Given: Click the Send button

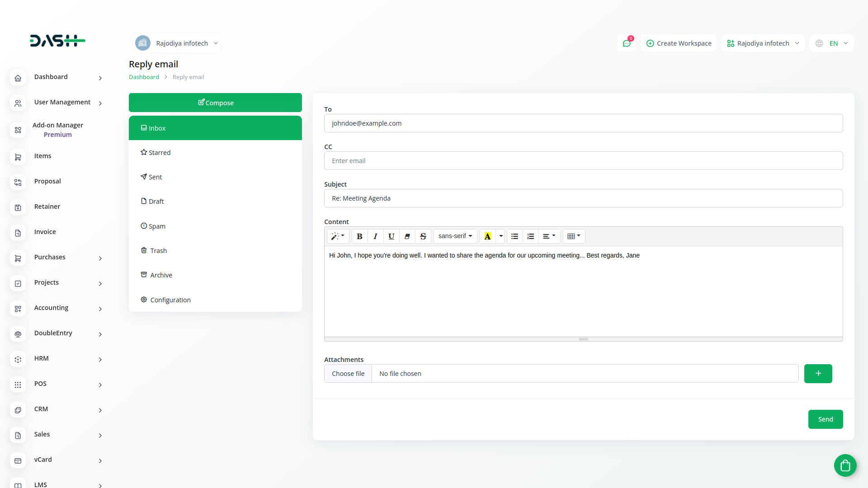Looking at the screenshot, I should [825, 419].
